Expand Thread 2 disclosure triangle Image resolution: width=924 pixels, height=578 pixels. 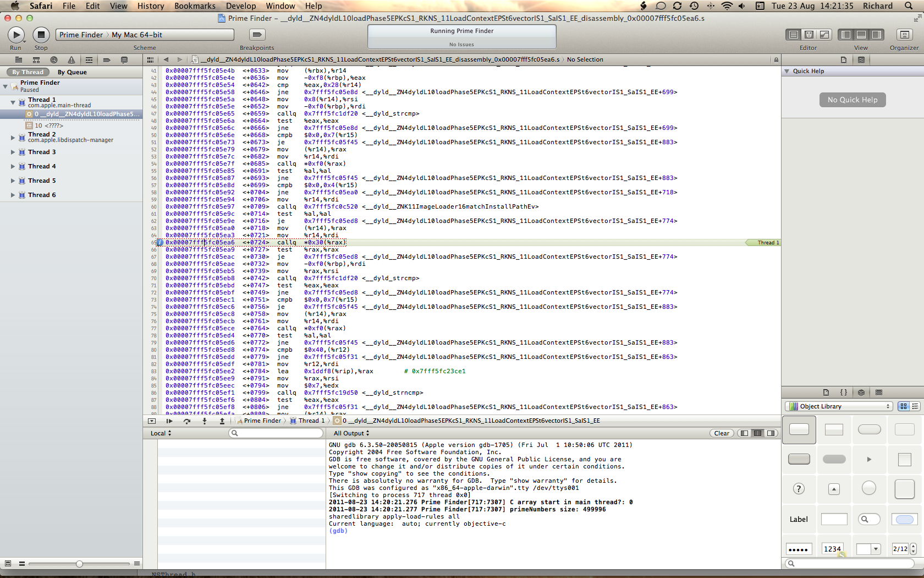click(13, 137)
